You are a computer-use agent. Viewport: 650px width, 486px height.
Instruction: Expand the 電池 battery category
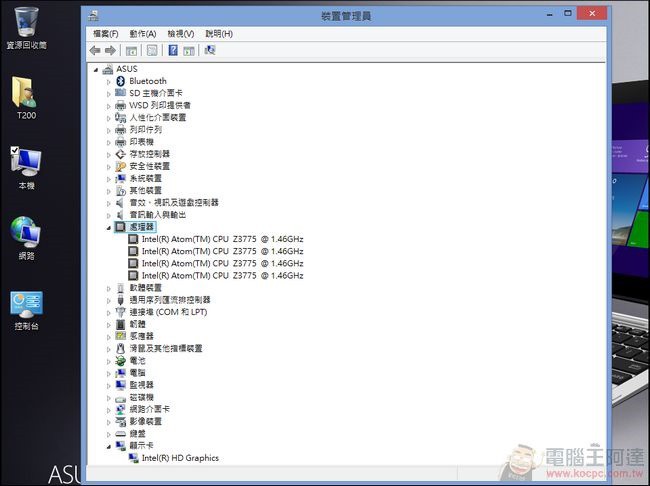click(x=109, y=361)
